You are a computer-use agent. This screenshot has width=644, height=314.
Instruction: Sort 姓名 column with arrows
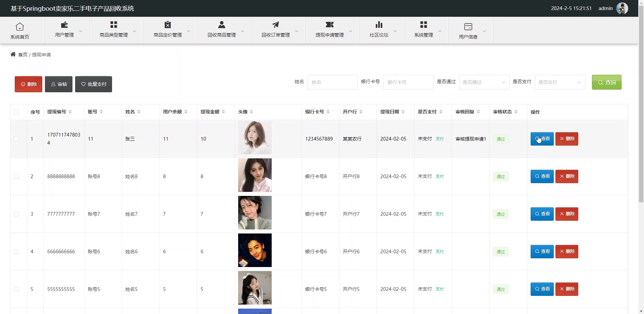tap(139, 112)
